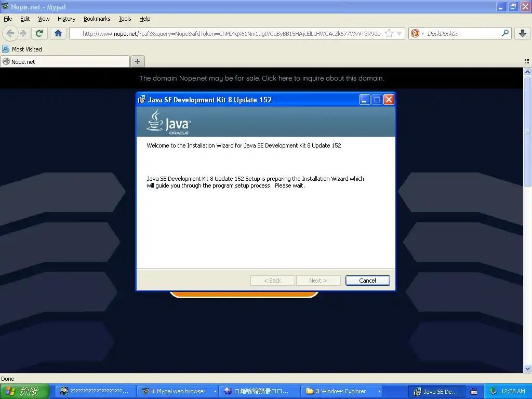Open the Windows Start button
The width and height of the screenshot is (532, 399).
pyautogui.click(x=25, y=391)
